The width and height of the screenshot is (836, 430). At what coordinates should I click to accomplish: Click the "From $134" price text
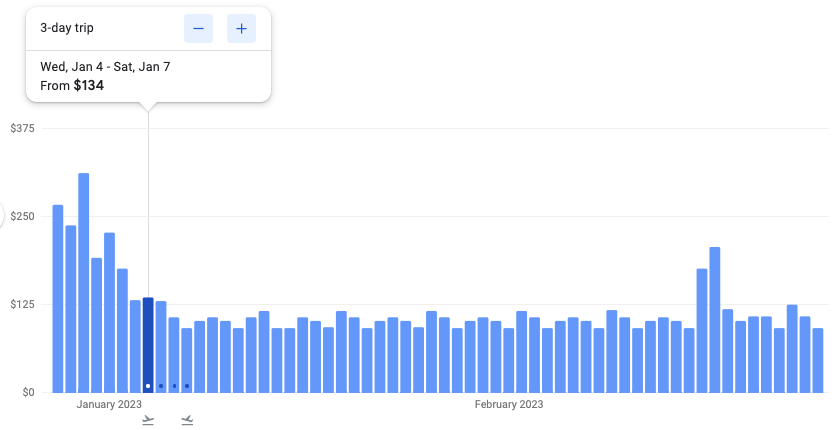tap(72, 86)
